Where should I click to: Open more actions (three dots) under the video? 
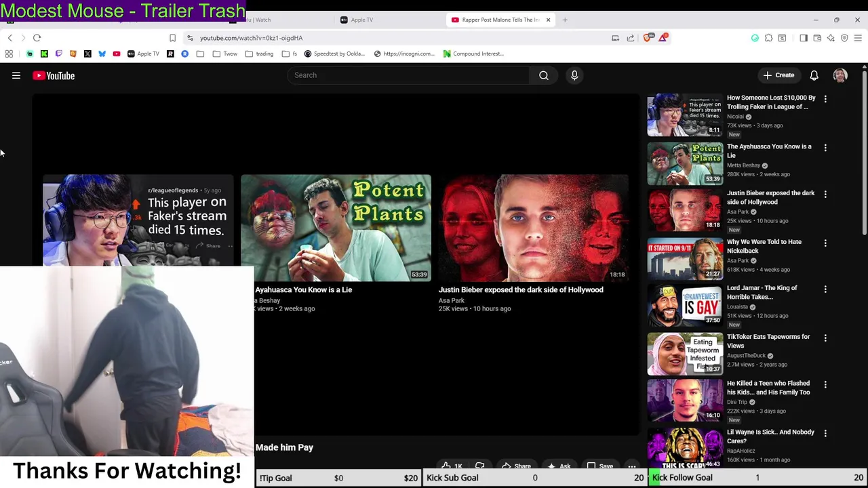point(632,466)
